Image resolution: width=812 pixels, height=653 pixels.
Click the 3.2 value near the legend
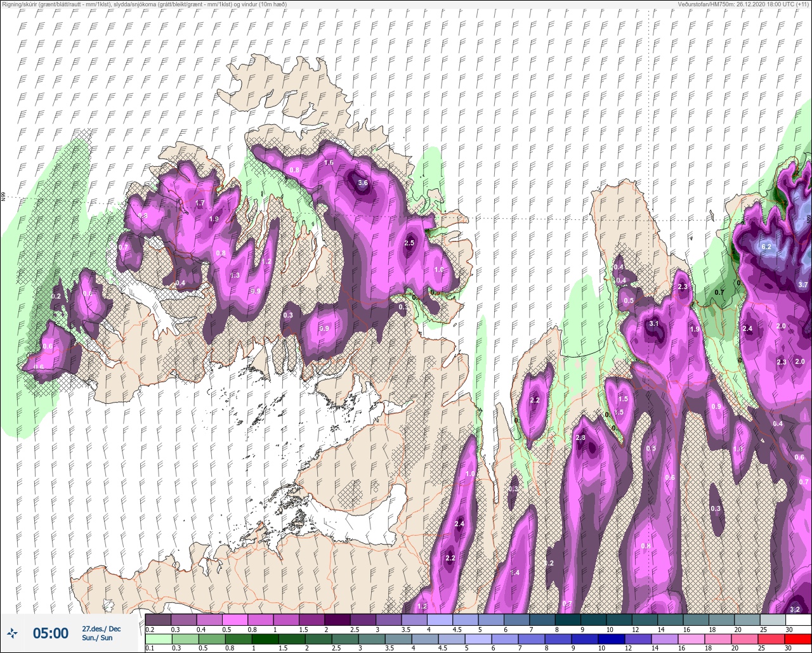[x=795, y=609]
